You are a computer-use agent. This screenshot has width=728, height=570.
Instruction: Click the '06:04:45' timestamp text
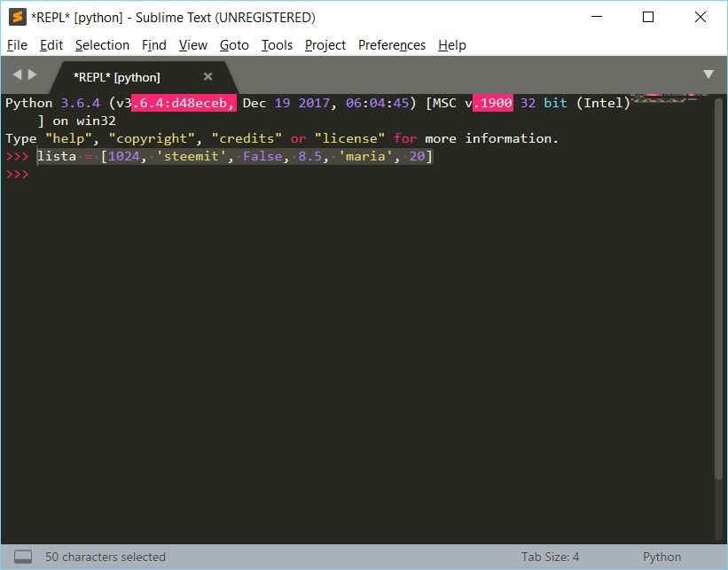(x=377, y=103)
